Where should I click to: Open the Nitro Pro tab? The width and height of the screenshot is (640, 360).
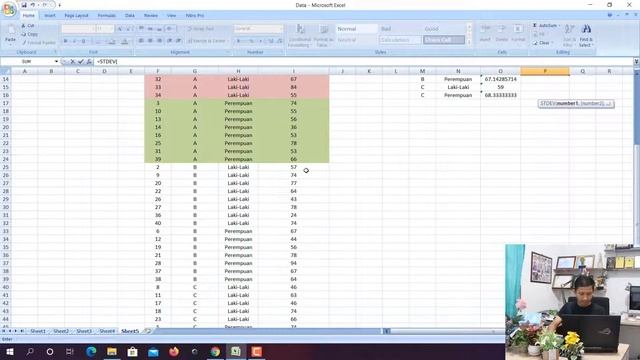195,16
